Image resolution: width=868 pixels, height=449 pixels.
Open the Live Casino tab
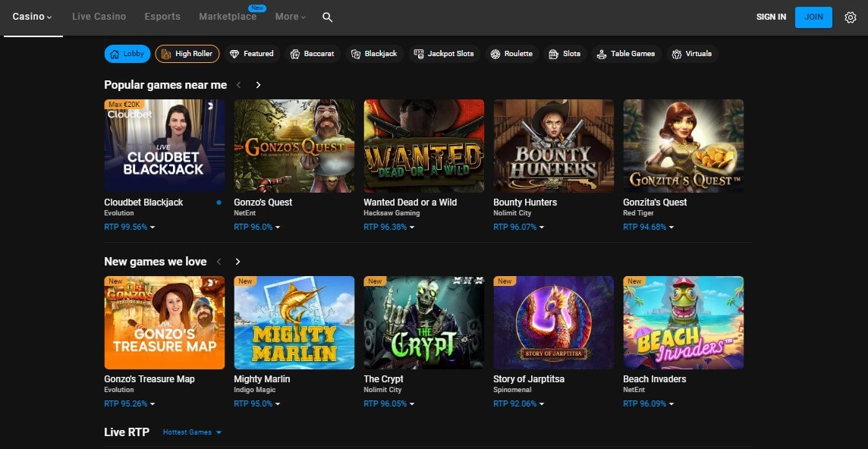tap(99, 17)
